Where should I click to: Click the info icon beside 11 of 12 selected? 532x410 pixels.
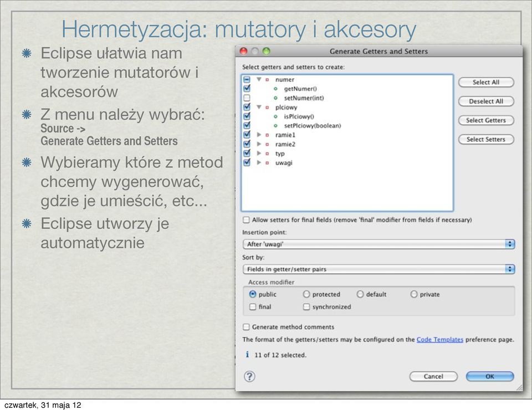point(247,355)
